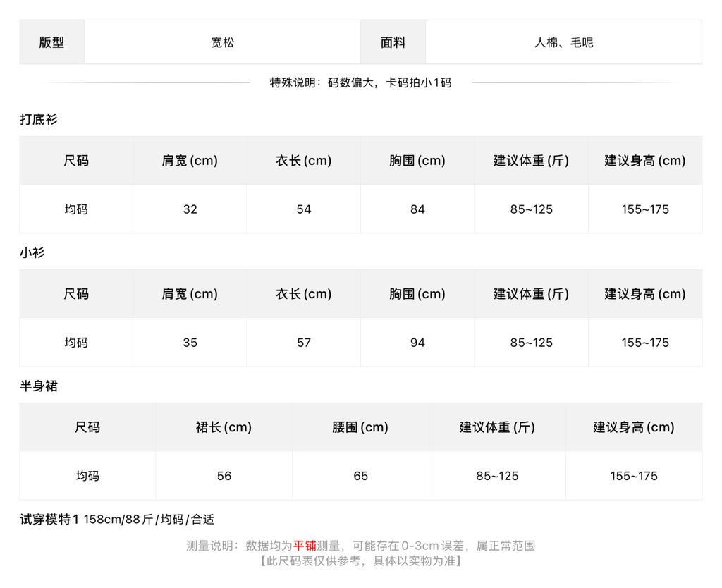This screenshot has width=722, height=588.
Task: Click 胸围 (cm) header in 打底衫 table
Action: 417,160
